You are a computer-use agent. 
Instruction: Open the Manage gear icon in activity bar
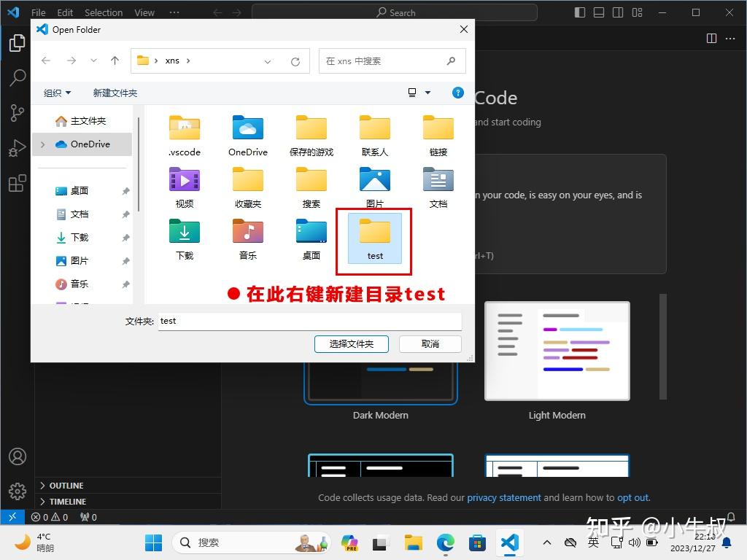(17, 491)
